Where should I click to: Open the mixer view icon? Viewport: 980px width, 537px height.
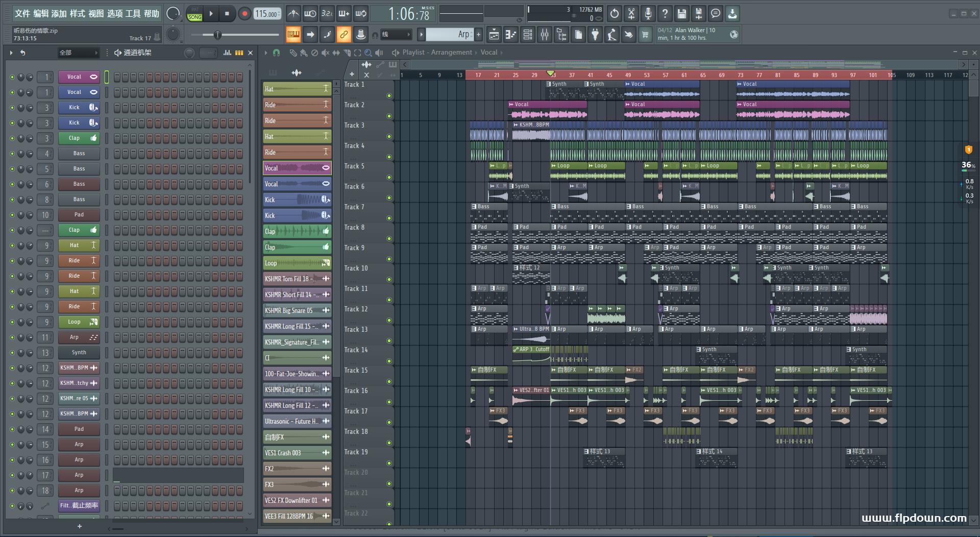point(545,35)
